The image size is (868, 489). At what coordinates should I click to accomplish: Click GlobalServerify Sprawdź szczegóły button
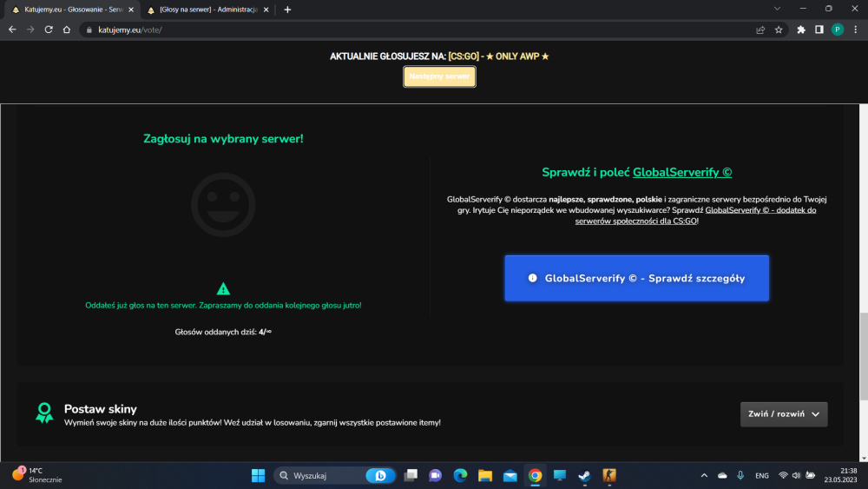coord(636,278)
